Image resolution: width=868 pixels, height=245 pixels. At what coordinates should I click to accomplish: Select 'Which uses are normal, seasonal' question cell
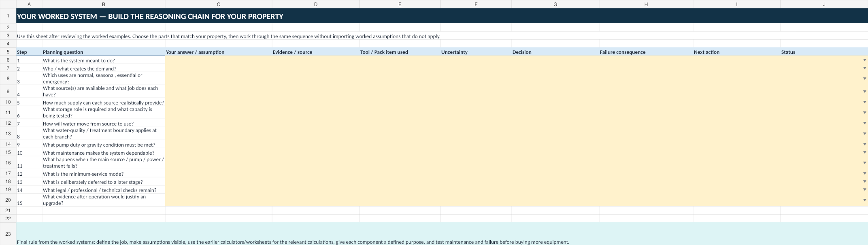coord(104,79)
